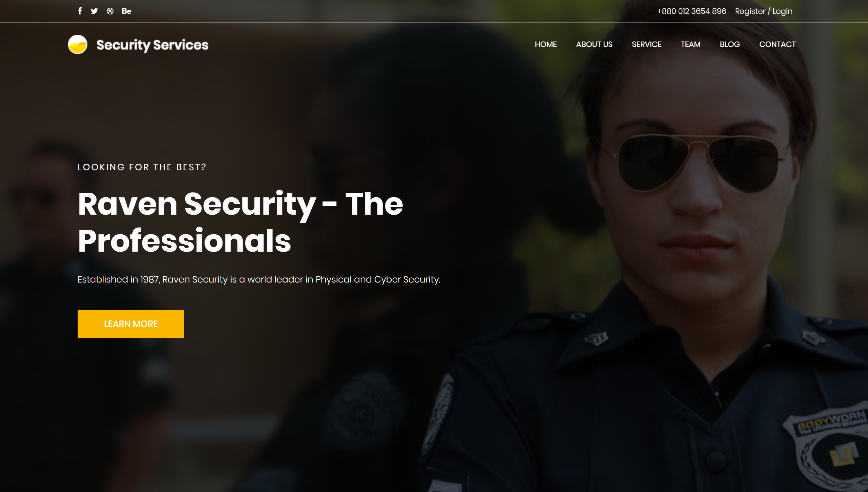Open the Login link
Viewport: 868px width, 492px height.
click(782, 11)
